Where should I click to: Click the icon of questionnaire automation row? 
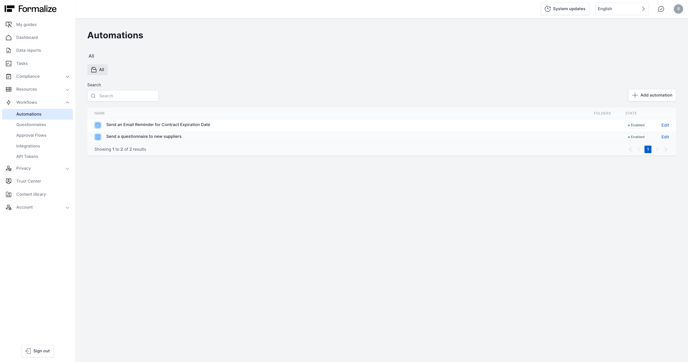coord(98,137)
